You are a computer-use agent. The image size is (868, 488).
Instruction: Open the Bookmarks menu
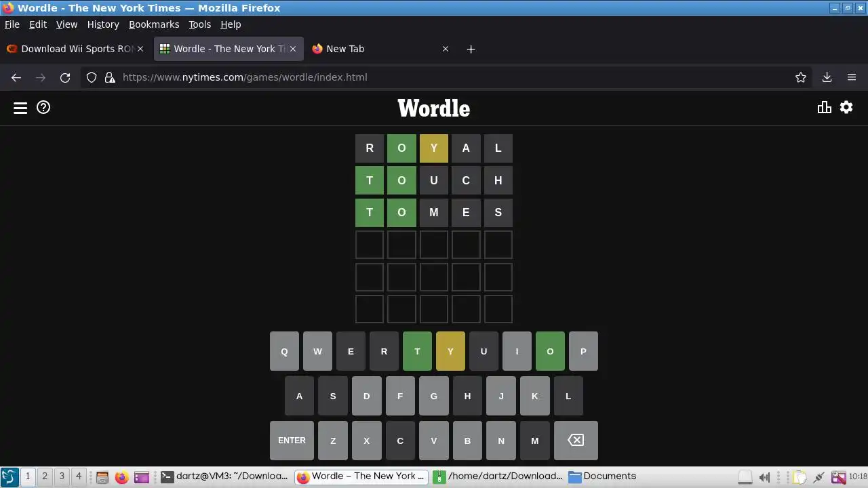click(x=154, y=24)
